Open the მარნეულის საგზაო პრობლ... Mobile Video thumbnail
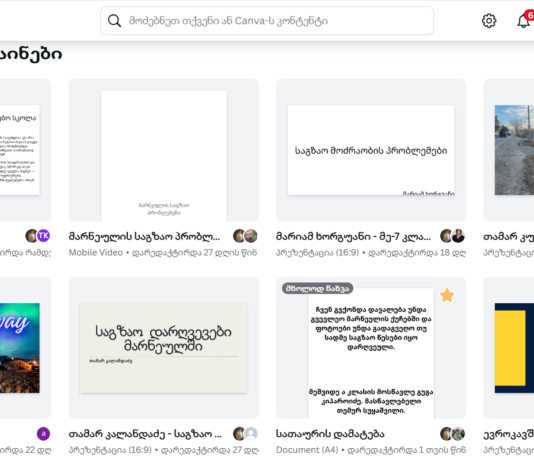 coord(164,150)
